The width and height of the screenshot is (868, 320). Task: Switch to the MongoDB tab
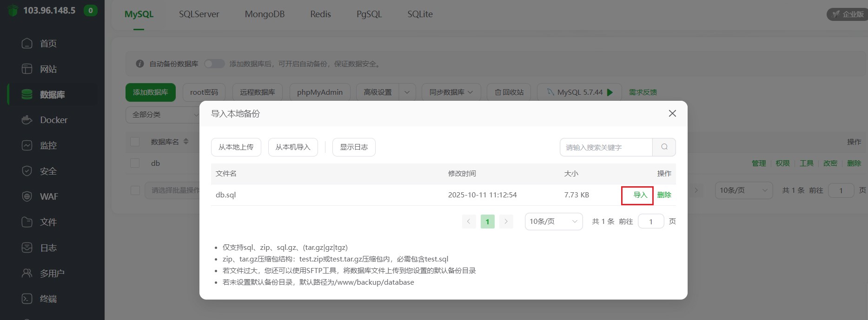click(265, 14)
